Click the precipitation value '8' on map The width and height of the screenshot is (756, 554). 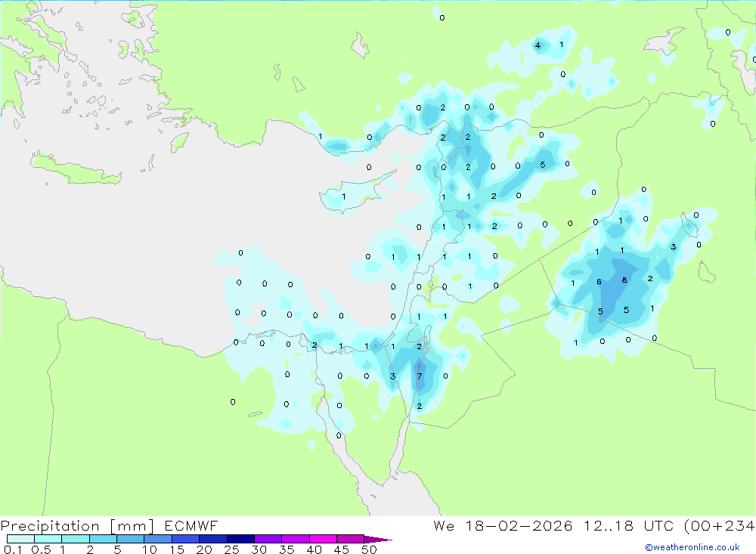[x=624, y=280]
